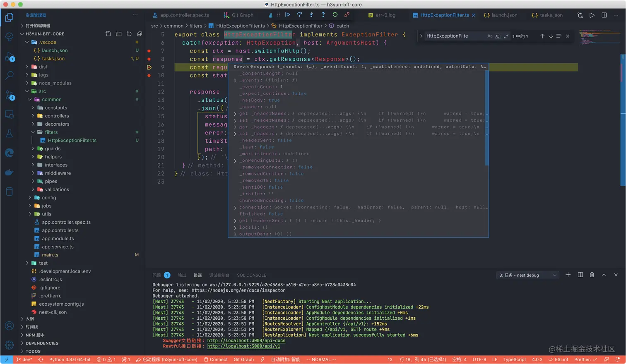
Task: Switch to Git Graph editor tab
Action: click(238, 15)
